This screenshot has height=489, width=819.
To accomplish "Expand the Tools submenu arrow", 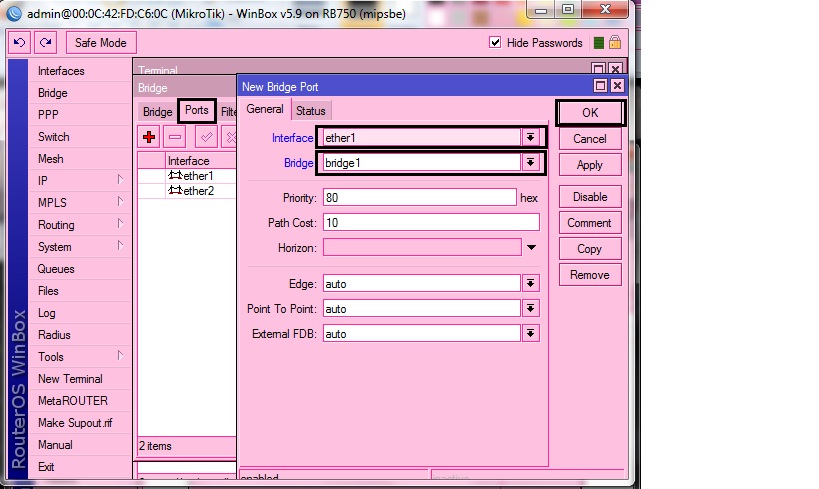I will tap(120, 356).
